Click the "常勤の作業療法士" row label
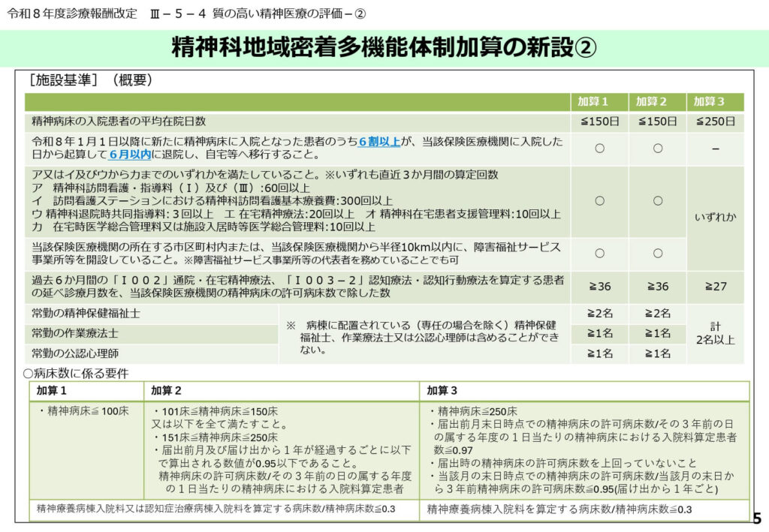 pyautogui.click(x=75, y=333)
